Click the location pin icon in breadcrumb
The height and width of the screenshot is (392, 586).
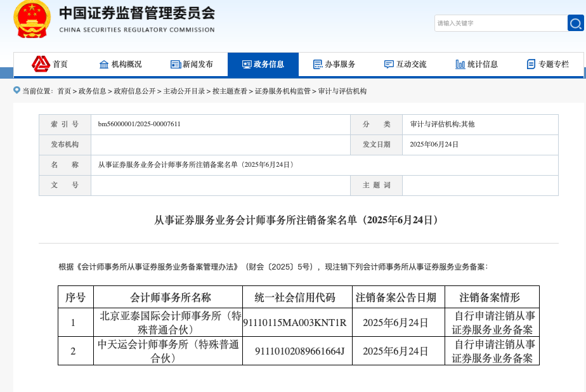[17, 91]
